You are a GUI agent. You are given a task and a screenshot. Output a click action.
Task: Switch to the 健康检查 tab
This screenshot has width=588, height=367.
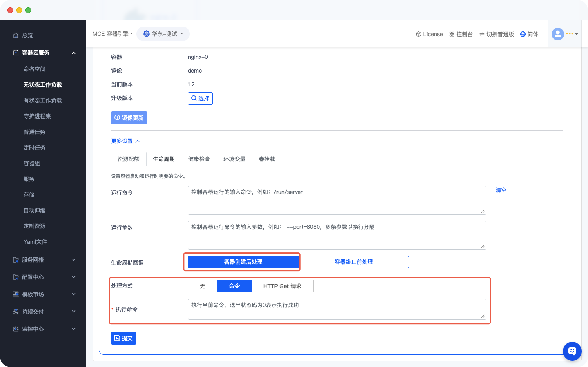click(199, 159)
